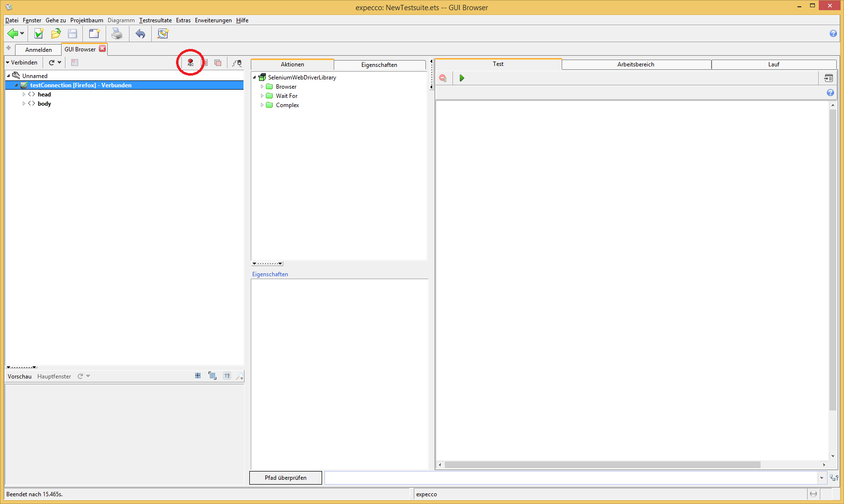Screen dimensions: 844x504
Task: Click the export icon in Test panel
Action: (x=828, y=78)
